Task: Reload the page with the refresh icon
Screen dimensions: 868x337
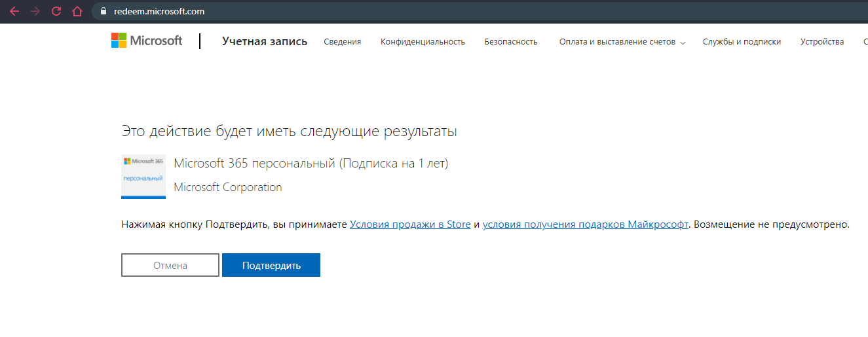Action: tap(56, 11)
